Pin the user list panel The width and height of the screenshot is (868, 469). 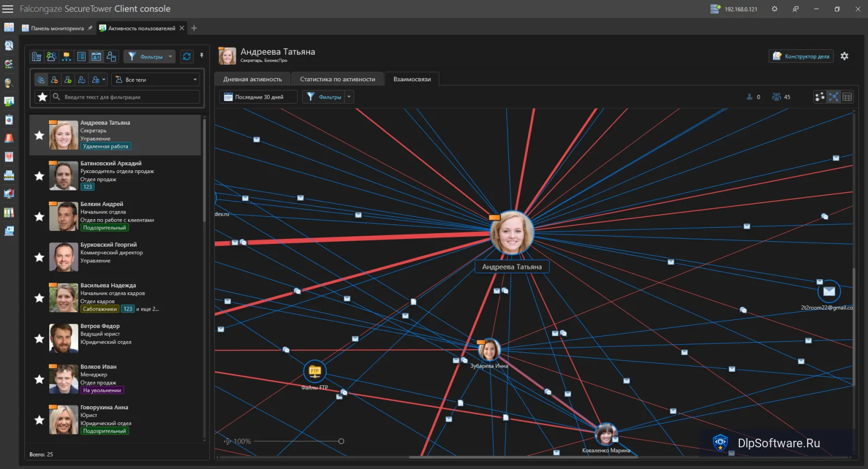coord(202,55)
